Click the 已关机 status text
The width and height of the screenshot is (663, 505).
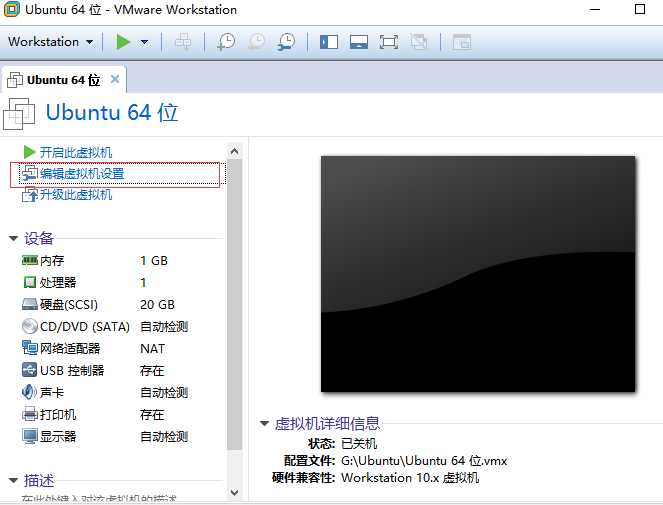[359, 444]
